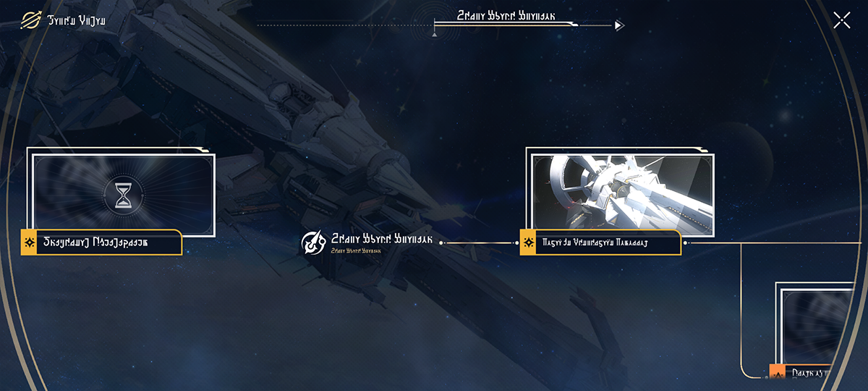Close the mission timeline with the X
The height and width of the screenshot is (391, 868).
pos(841,20)
